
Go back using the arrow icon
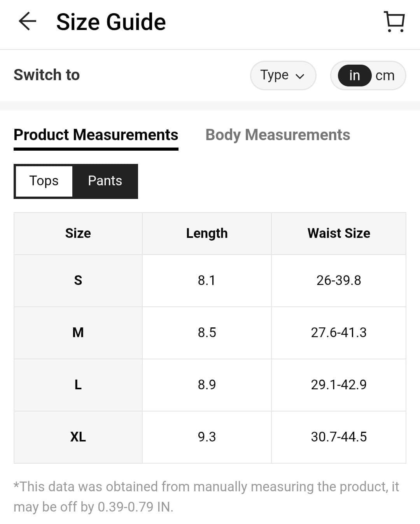pos(27,21)
